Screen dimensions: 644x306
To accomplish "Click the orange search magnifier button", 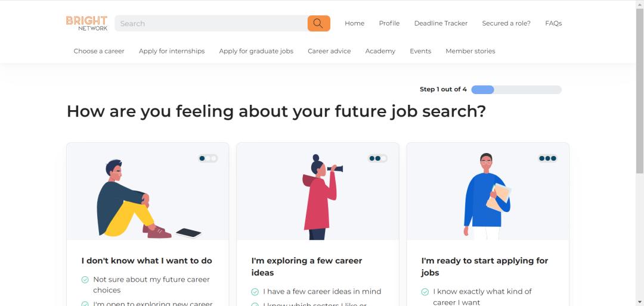I will tap(318, 23).
